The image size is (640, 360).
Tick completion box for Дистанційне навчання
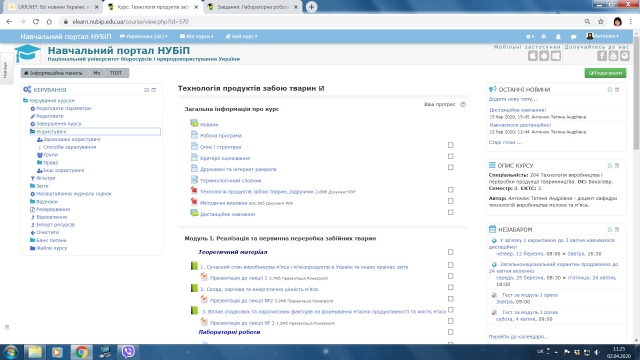[451, 212]
